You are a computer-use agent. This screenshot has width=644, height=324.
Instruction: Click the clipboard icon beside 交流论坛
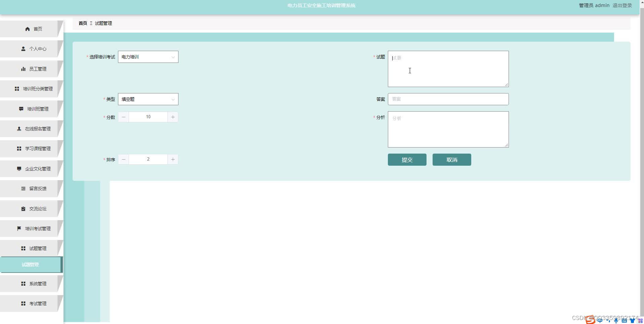point(23,209)
